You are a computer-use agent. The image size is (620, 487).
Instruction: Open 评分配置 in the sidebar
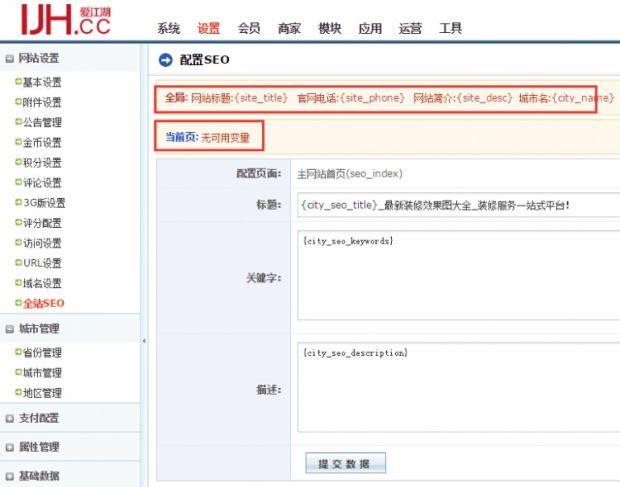(x=42, y=223)
